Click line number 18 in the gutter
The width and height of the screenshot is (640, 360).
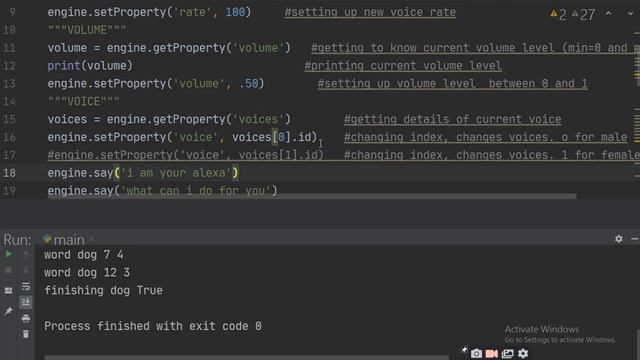[x=9, y=173]
